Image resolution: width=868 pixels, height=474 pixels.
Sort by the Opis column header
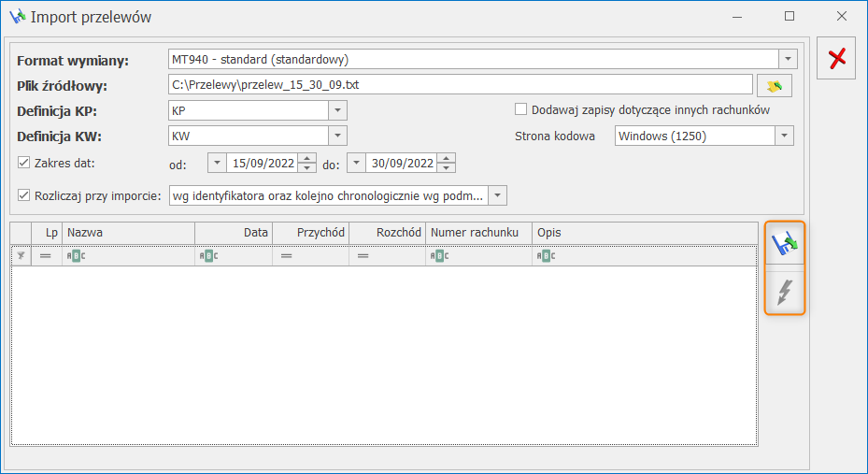click(645, 233)
